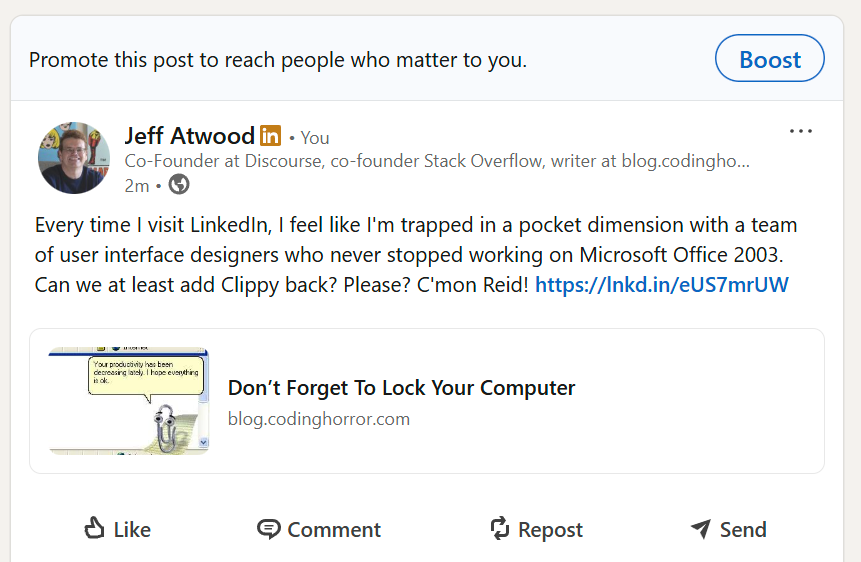This screenshot has height=562, width=861.
Task: Click the Co-Founder at Discourse headline
Action: click(436, 161)
